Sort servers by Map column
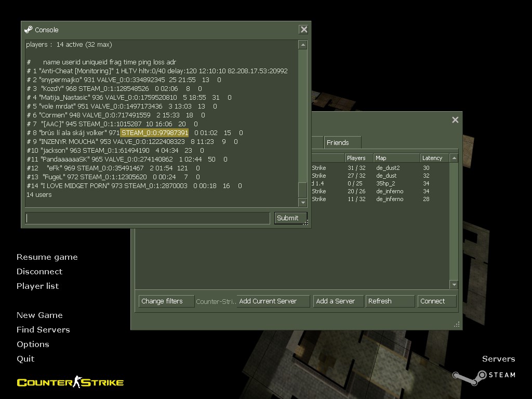Viewport: 532px width, 399px height. pos(396,158)
